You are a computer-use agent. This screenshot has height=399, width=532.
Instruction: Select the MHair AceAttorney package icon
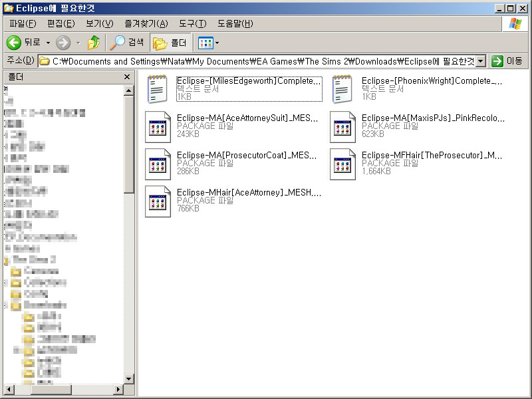point(158,201)
